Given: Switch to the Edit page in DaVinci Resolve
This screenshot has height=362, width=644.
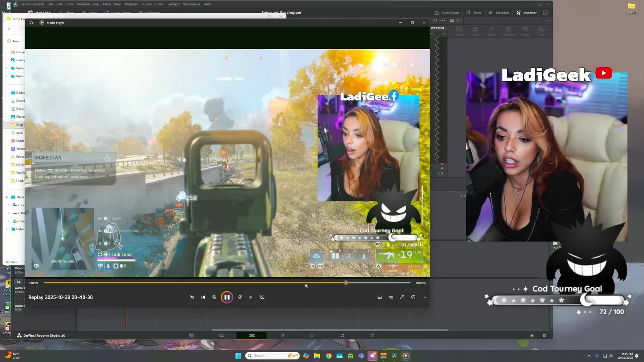Looking at the screenshot, I should (x=252, y=335).
